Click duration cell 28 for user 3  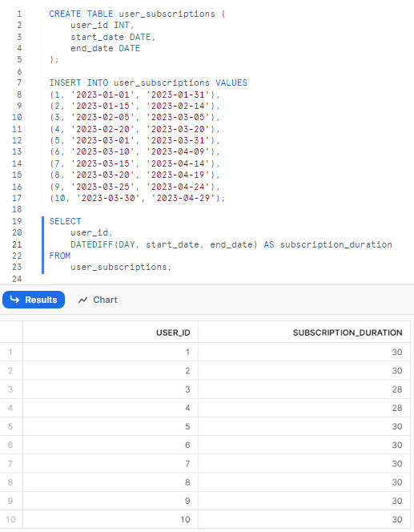coord(304,389)
